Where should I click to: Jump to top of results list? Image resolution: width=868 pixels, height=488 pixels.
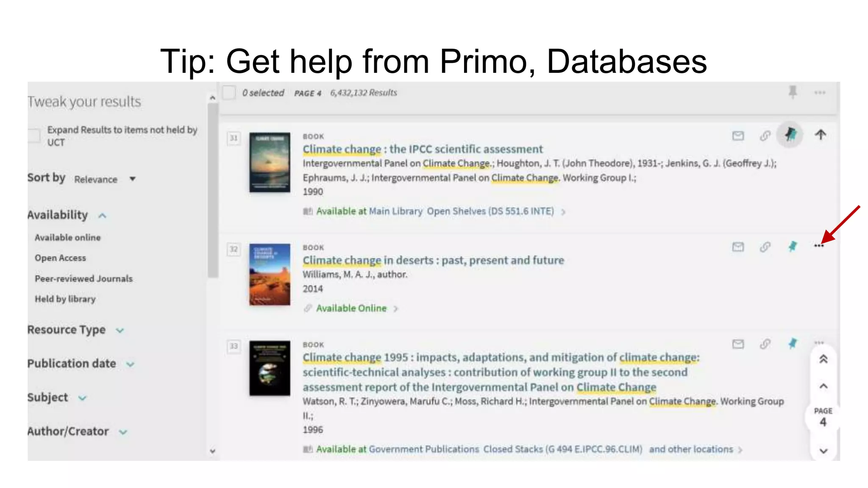823,360
